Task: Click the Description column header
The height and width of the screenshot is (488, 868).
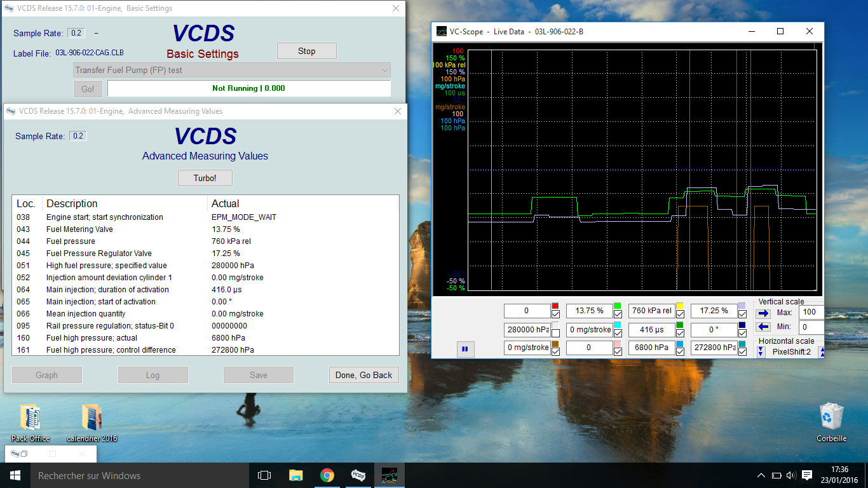Action: pyautogui.click(x=125, y=203)
